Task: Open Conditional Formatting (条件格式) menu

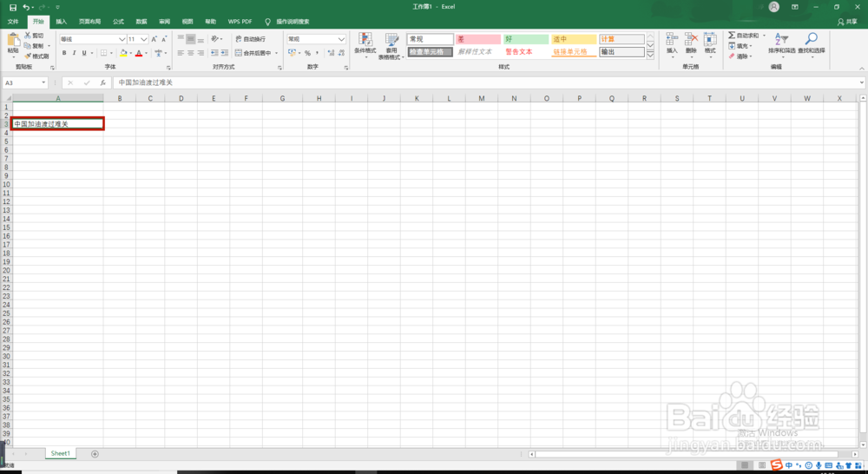Action: (365, 45)
